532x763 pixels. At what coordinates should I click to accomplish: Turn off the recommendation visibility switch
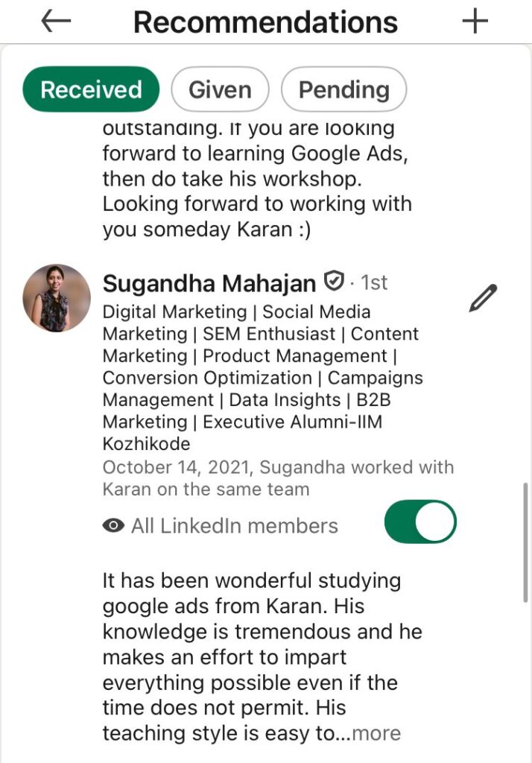pyautogui.click(x=420, y=522)
